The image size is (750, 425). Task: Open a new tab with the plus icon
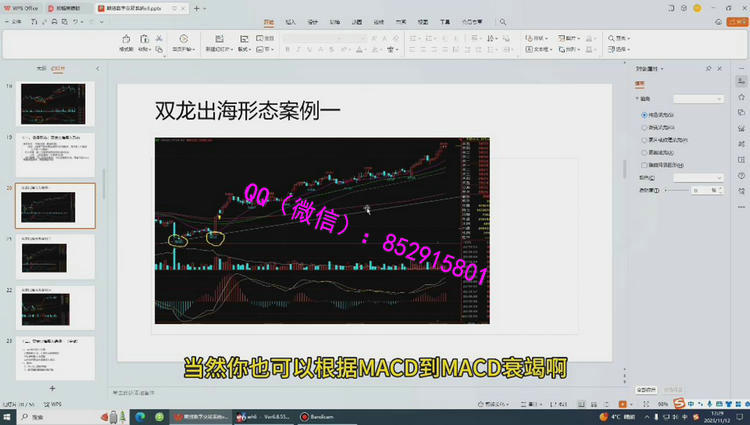(x=196, y=8)
